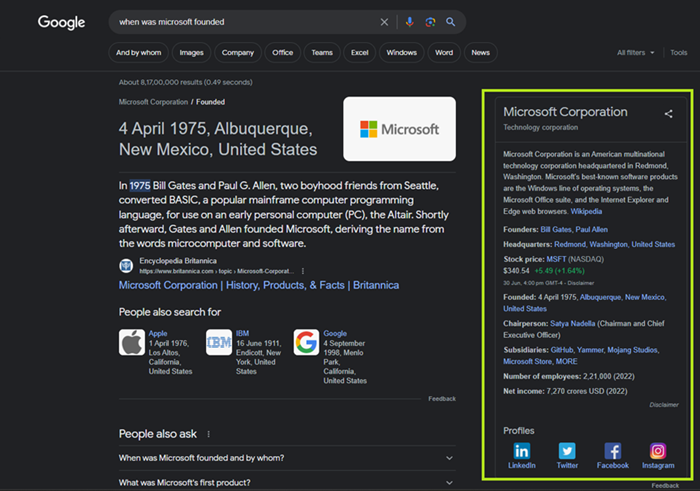The width and height of the screenshot is (700, 491).
Task: Open the Tools option
Action: coord(678,52)
